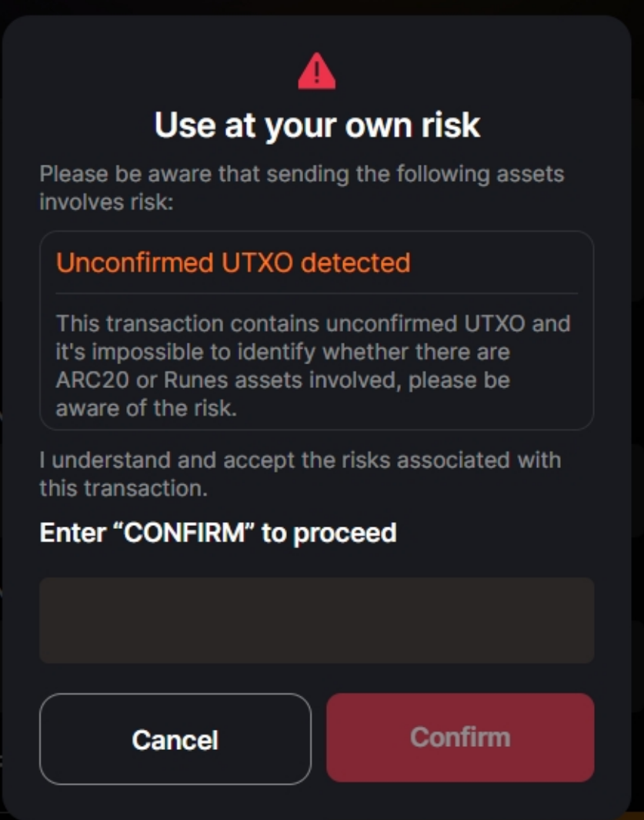Click the "Enter CONFIRM to proceed" label
Screen dimensions: 644x820
(x=218, y=532)
